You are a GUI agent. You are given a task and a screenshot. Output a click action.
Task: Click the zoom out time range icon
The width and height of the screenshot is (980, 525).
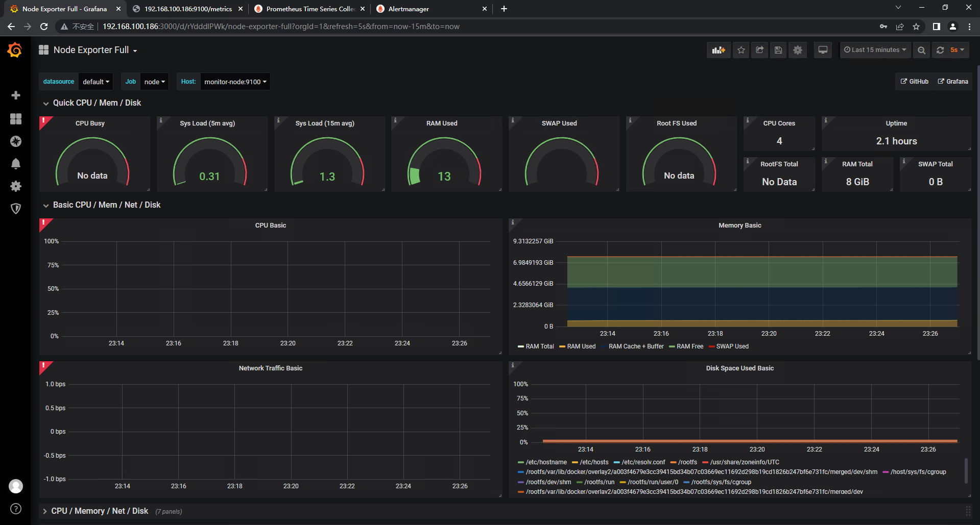point(921,50)
